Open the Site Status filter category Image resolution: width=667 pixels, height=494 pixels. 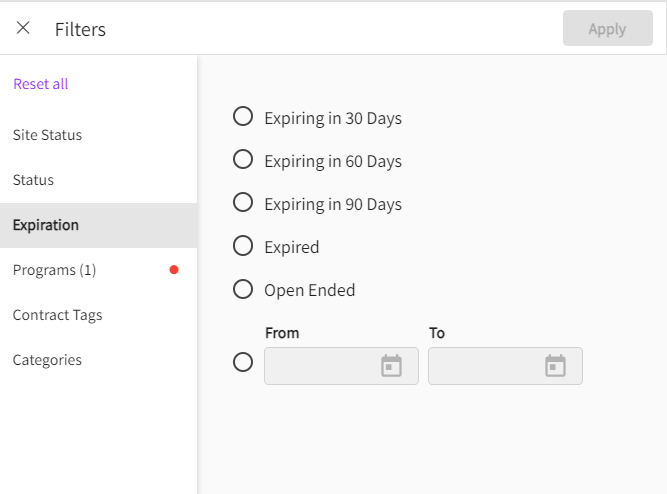[47, 135]
